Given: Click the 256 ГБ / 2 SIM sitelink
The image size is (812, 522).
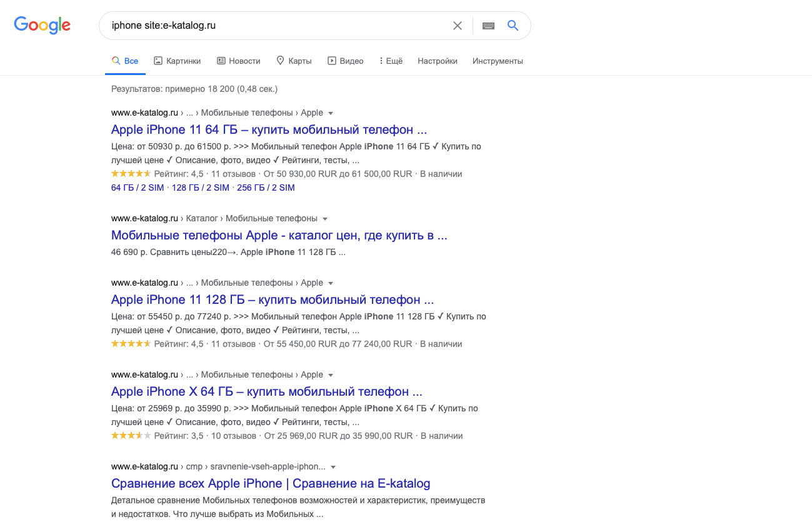Looking at the screenshot, I should [x=266, y=188].
